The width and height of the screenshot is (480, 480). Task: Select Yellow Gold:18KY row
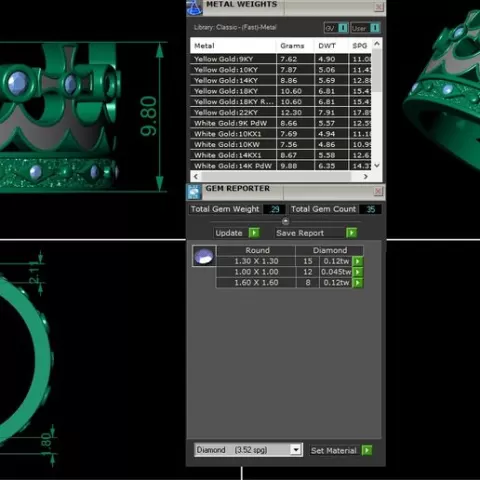click(281, 91)
